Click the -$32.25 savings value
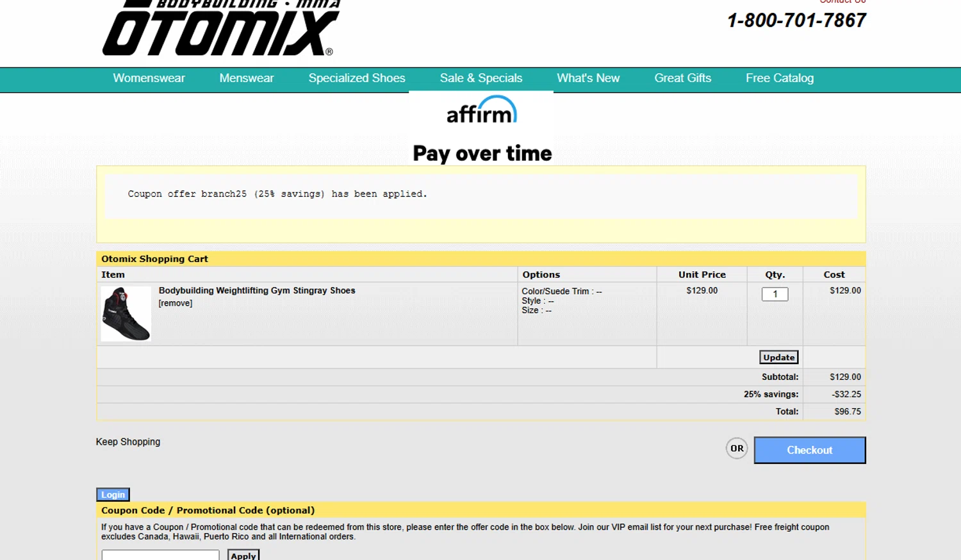 point(846,394)
